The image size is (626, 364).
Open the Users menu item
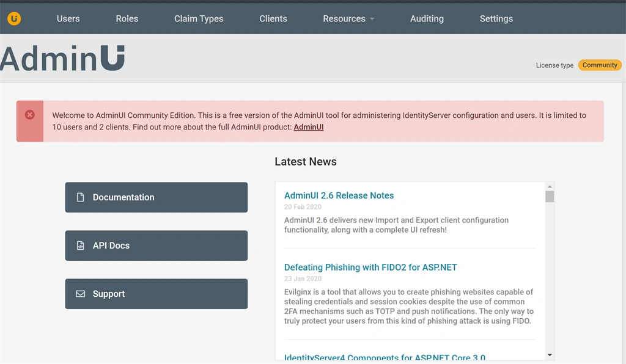pos(68,19)
